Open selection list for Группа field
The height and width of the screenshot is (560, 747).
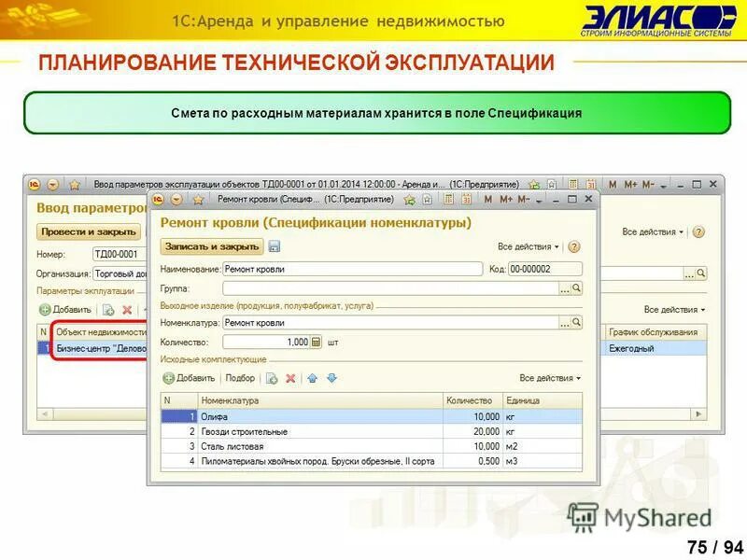tap(565, 288)
